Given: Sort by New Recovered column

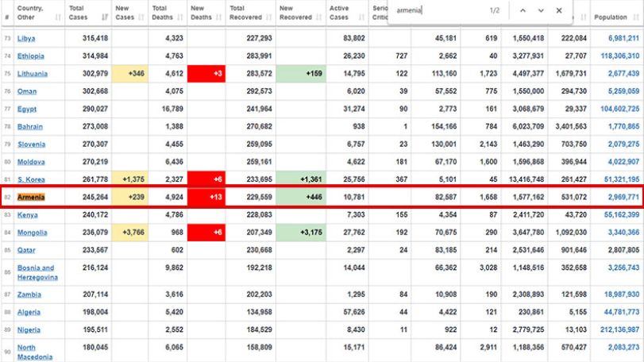Looking at the screenshot, I should pos(301,13).
